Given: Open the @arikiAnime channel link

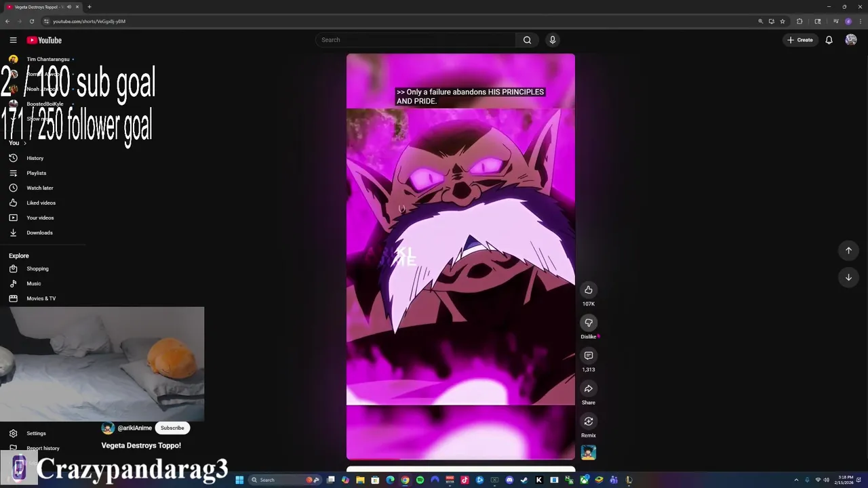Looking at the screenshot, I should [x=134, y=428].
